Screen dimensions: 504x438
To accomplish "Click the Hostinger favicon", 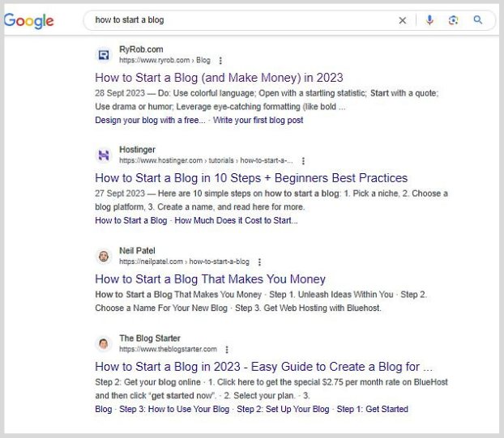I will [104, 155].
